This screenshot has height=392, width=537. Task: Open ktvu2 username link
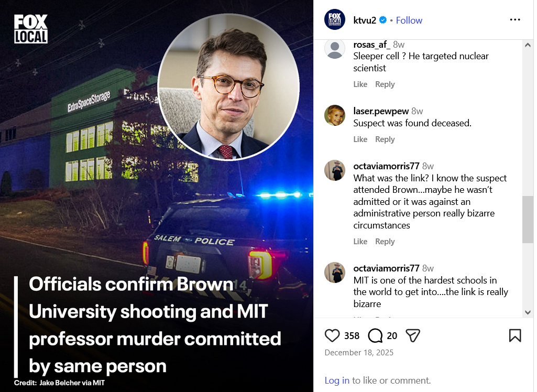(x=365, y=20)
